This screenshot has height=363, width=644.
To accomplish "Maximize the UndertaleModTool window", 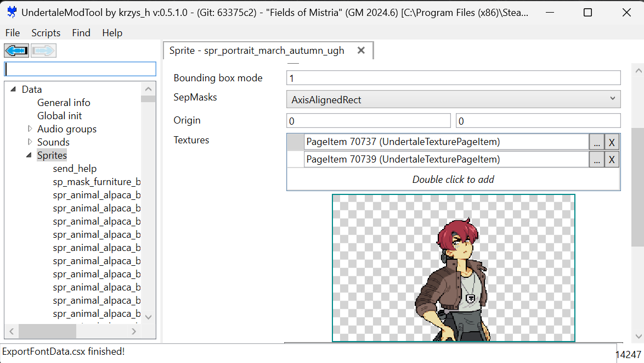I will (x=587, y=12).
